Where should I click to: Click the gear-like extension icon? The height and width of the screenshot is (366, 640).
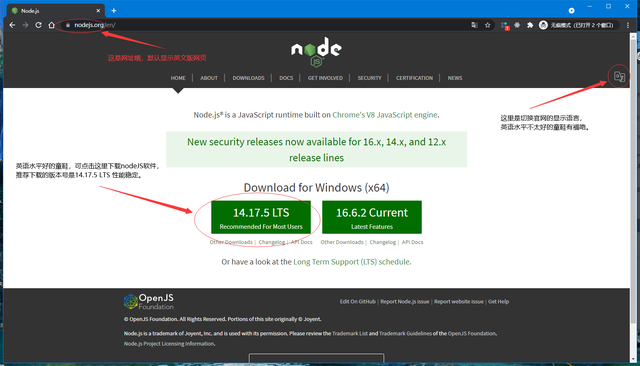[x=517, y=25]
